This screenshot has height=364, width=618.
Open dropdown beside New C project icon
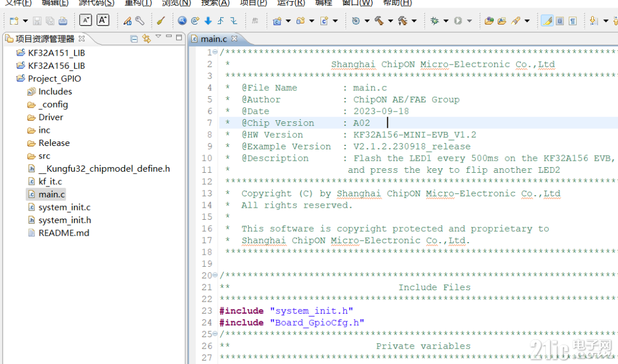[x=288, y=21]
